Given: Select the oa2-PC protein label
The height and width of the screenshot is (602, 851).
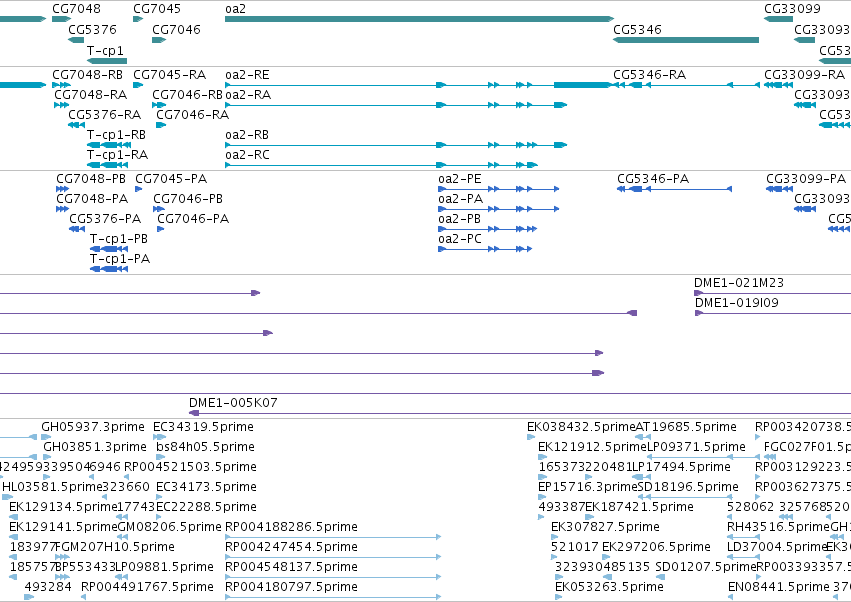Looking at the screenshot, I should click(x=460, y=239).
